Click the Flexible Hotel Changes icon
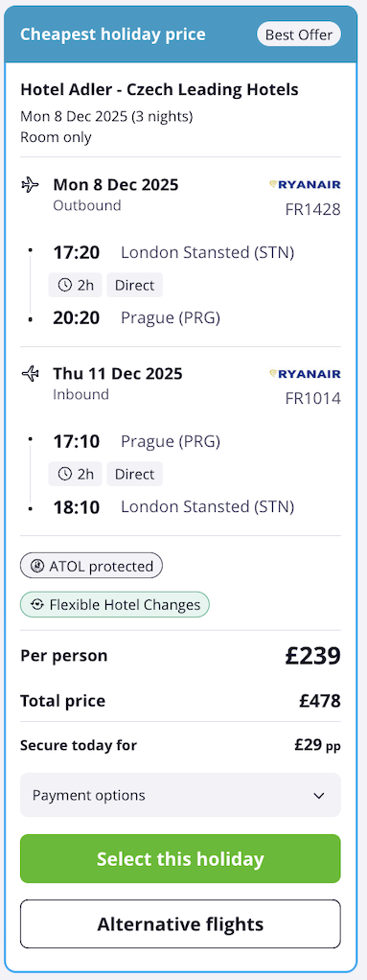 tap(37, 605)
